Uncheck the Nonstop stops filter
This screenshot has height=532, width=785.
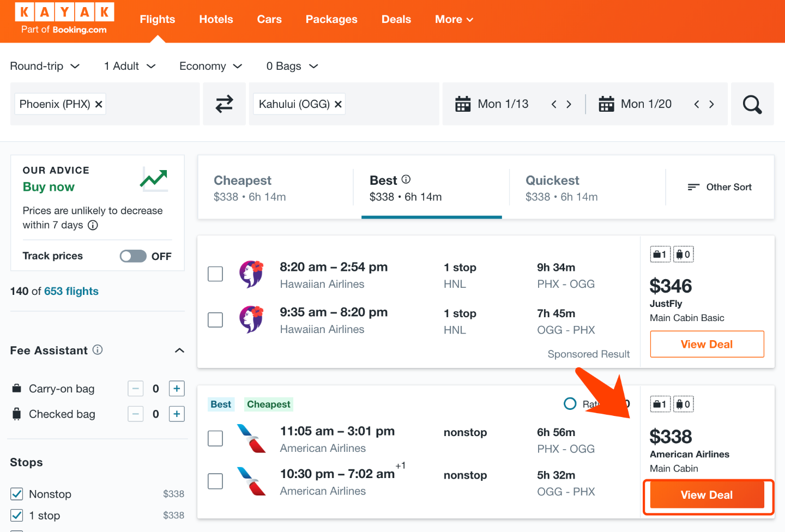tap(17, 494)
